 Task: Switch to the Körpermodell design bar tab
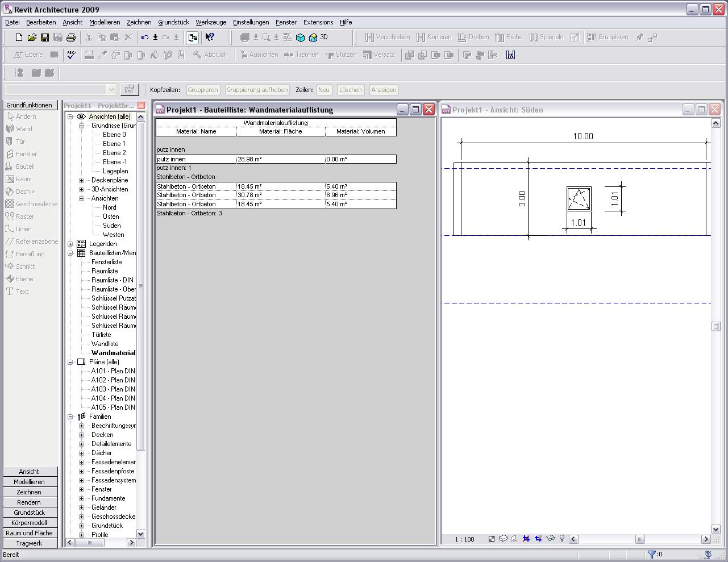(x=29, y=523)
